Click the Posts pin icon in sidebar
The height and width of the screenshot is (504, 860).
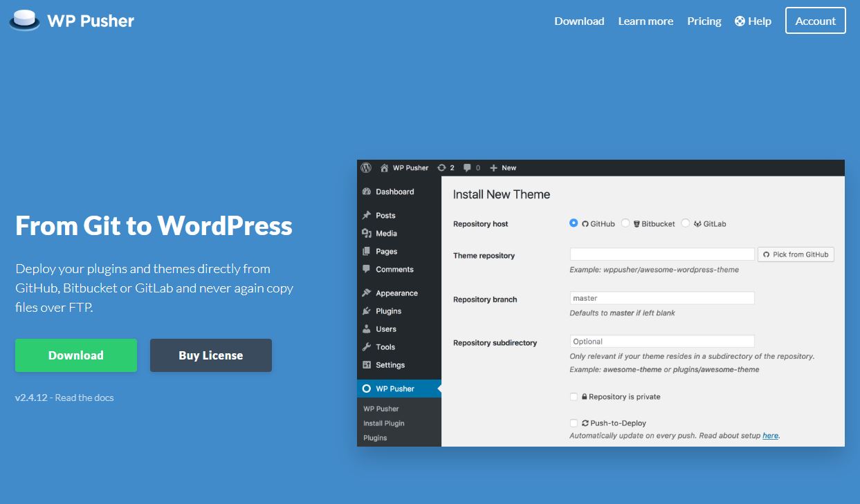[367, 216]
